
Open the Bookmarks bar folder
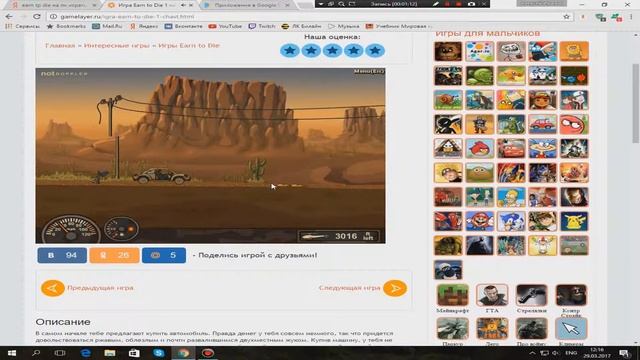(x=67, y=26)
